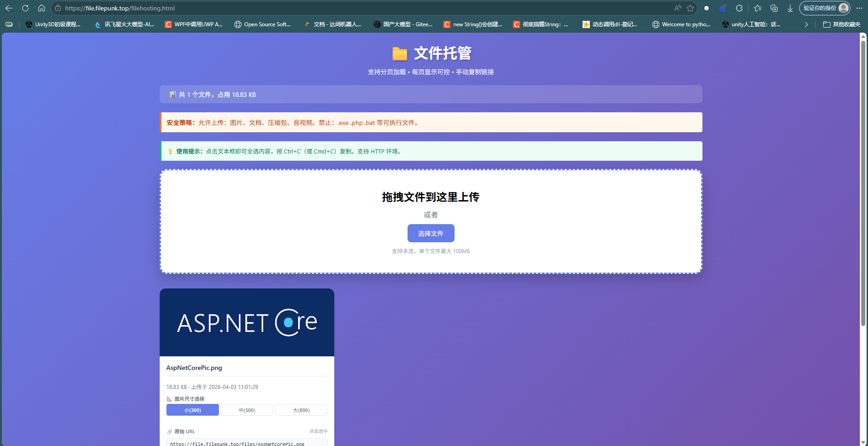Click the profile avatar to verify identity
The width and height of the screenshot is (868, 446).
(x=843, y=8)
